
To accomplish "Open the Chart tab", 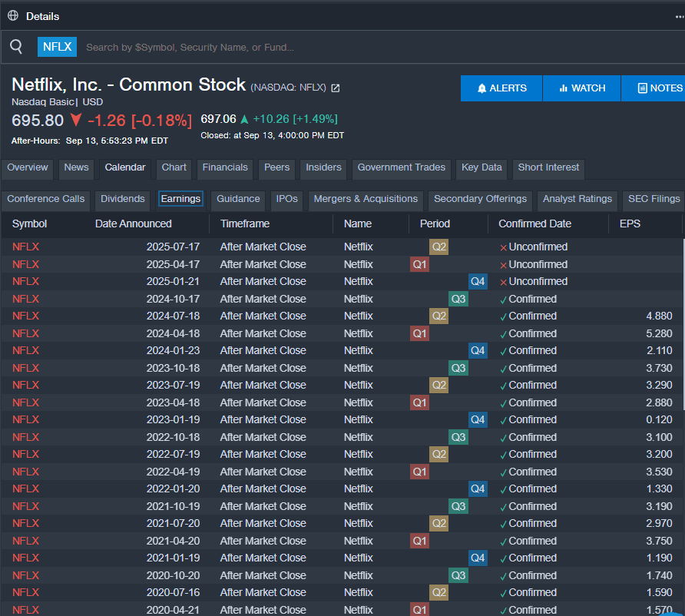I will [x=174, y=167].
